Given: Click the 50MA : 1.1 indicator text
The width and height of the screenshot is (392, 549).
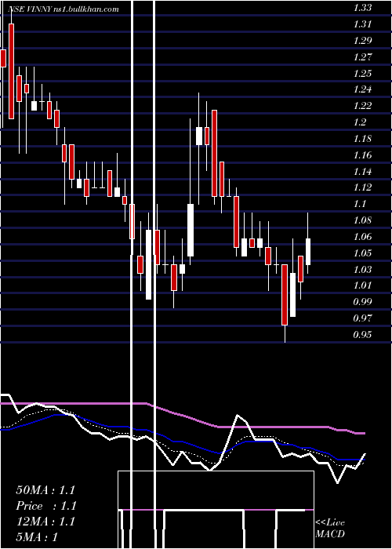Looking at the screenshot, I should click(45, 490).
